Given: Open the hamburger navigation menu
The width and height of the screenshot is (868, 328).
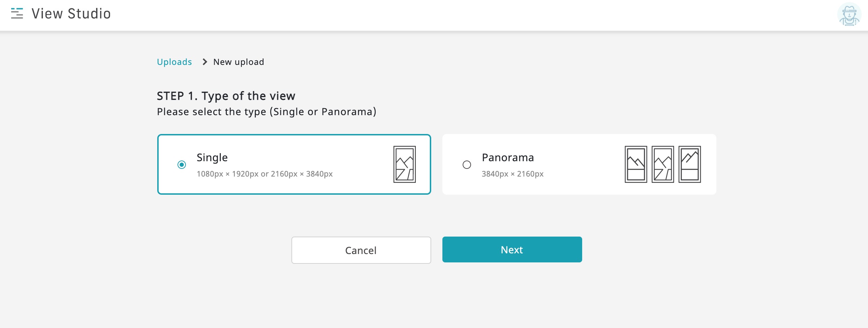Looking at the screenshot, I should coord(17,14).
